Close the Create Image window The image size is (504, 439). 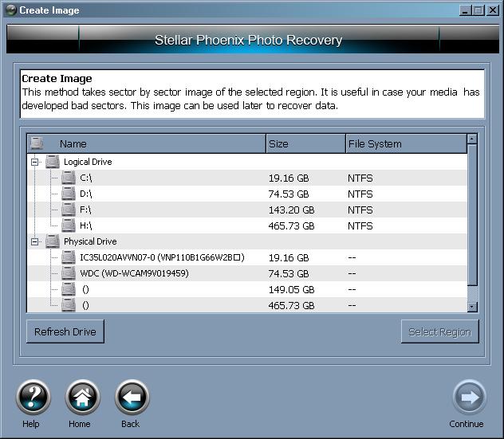pos(493,10)
